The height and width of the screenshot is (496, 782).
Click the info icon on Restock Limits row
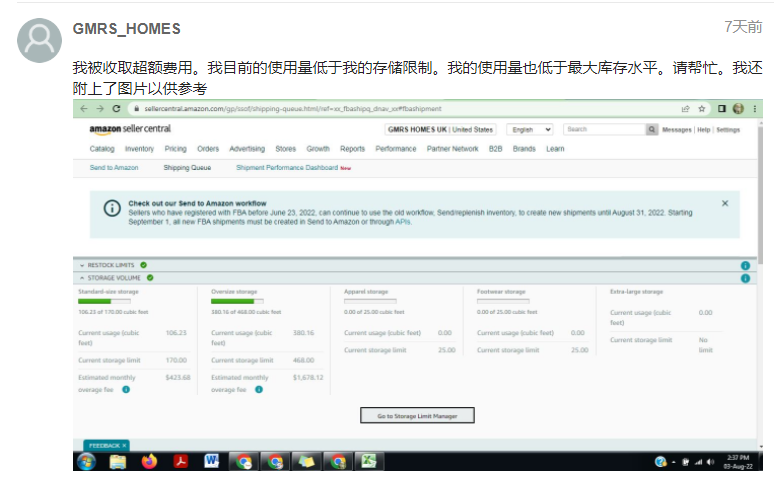point(745,266)
